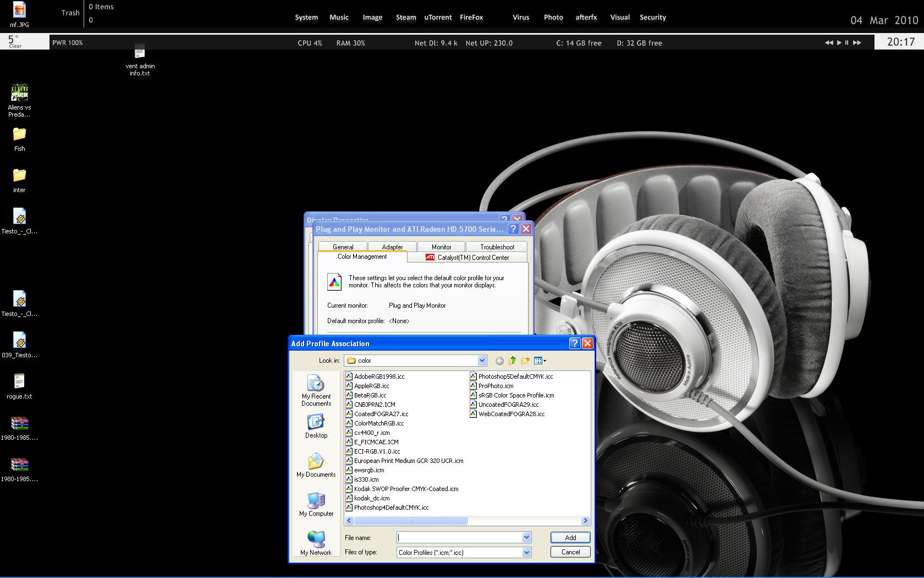The width and height of the screenshot is (924, 578).
Task: Select Aliens vs Predator desktop shortcut
Action: (x=19, y=101)
